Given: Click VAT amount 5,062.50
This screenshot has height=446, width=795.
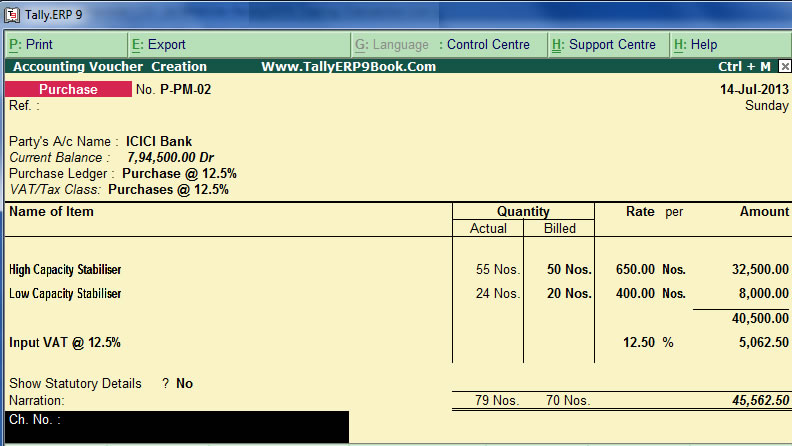Looking at the screenshot, I should [x=764, y=343].
